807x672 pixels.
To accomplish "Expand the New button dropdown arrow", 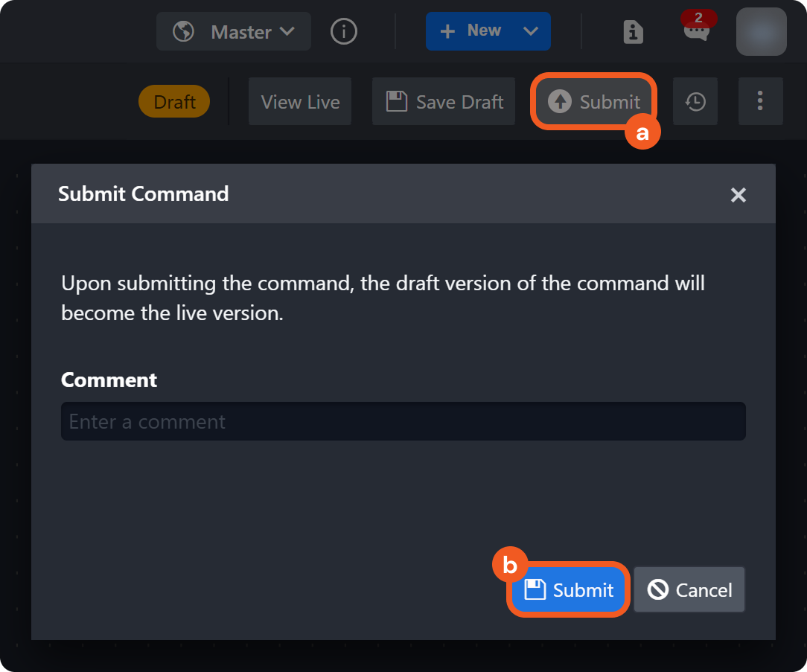I will pyautogui.click(x=531, y=31).
